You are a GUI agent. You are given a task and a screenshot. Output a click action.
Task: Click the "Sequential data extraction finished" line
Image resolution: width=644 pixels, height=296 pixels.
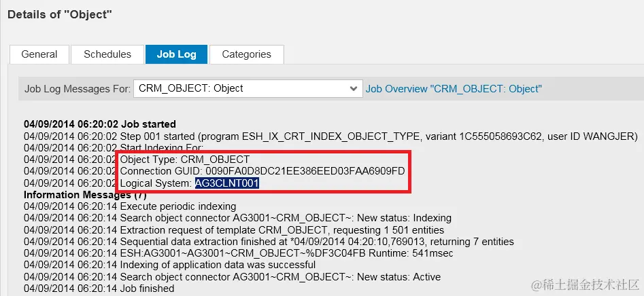click(x=269, y=242)
